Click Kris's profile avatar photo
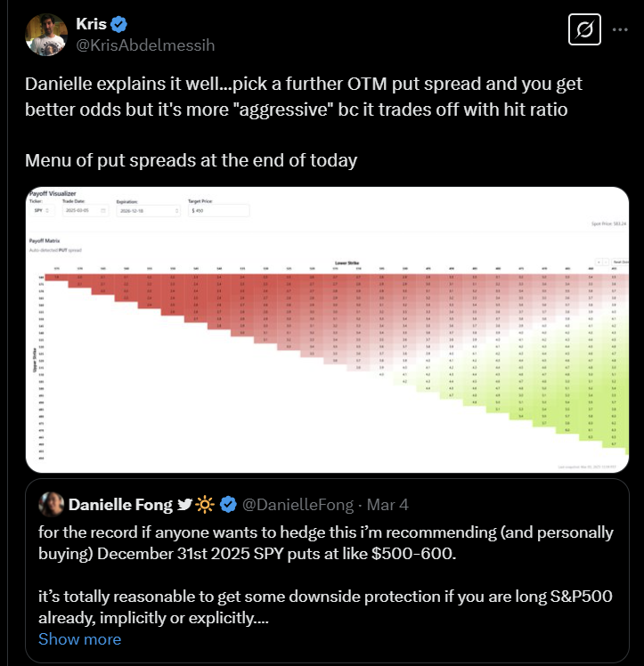This screenshot has width=644, height=666. [x=46, y=35]
